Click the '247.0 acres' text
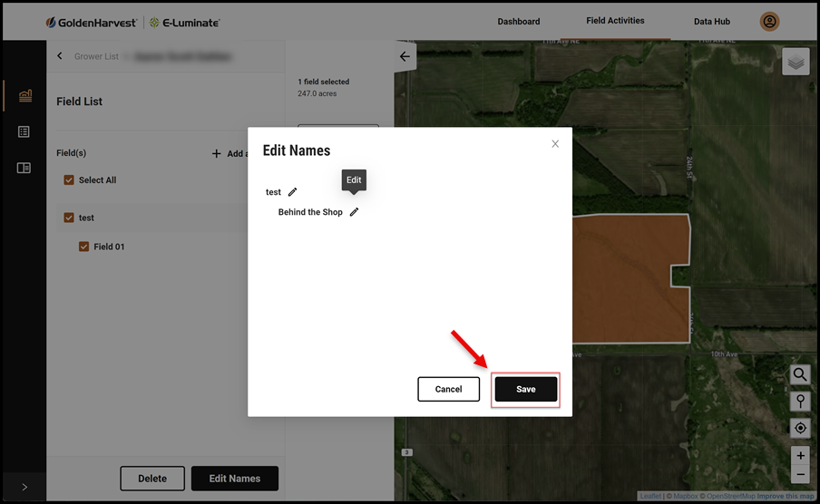Screen dimensions: 820x504 point(317,93)
